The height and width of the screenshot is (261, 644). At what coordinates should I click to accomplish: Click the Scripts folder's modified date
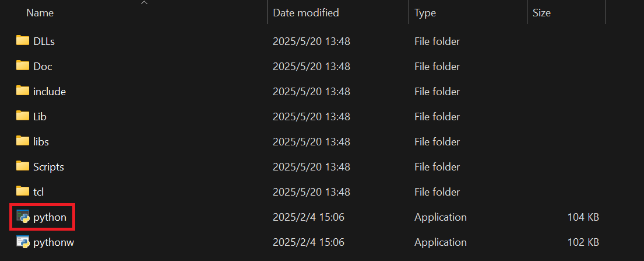[311, 167]
